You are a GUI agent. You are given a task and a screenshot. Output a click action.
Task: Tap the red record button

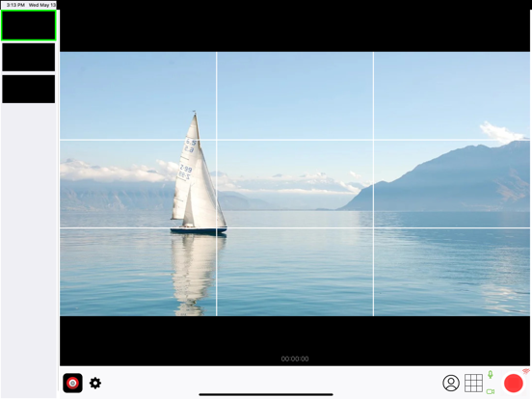pyautogui.click(x=514, y=383)
